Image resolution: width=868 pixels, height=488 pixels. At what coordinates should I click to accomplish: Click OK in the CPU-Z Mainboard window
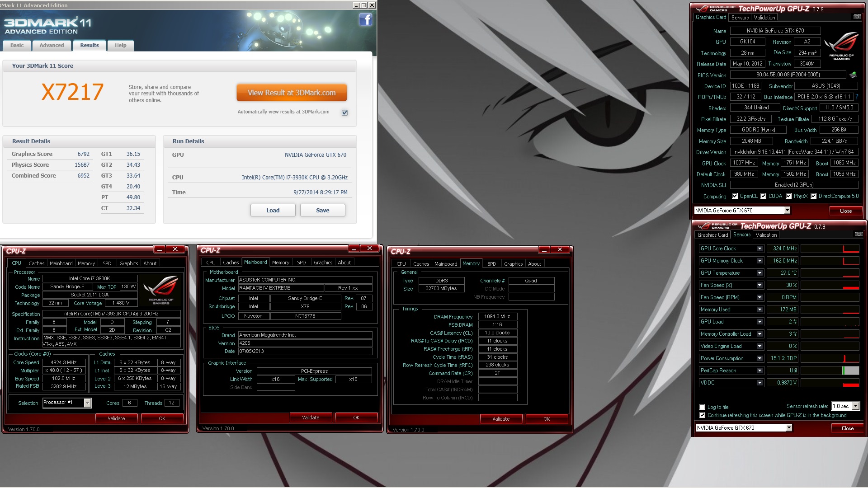pos(356,418)
